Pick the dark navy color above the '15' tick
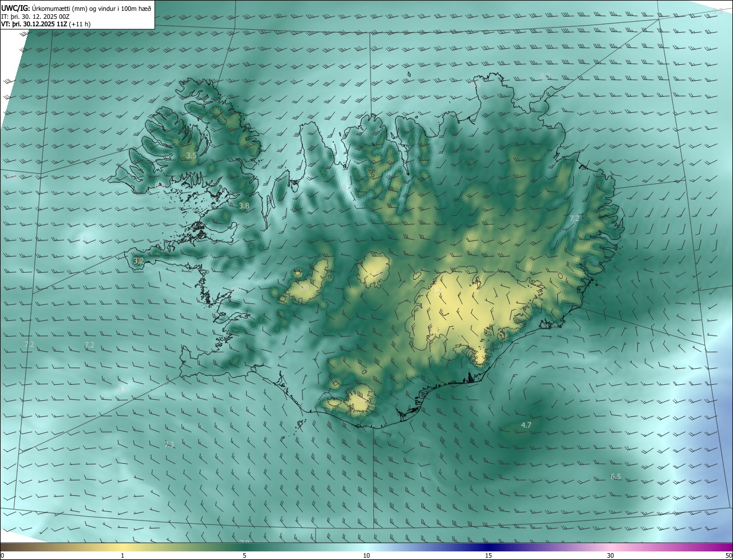Image resolution: width=733 pixels, height=560 pixels. pyautogui.click(x=488, y=547)
